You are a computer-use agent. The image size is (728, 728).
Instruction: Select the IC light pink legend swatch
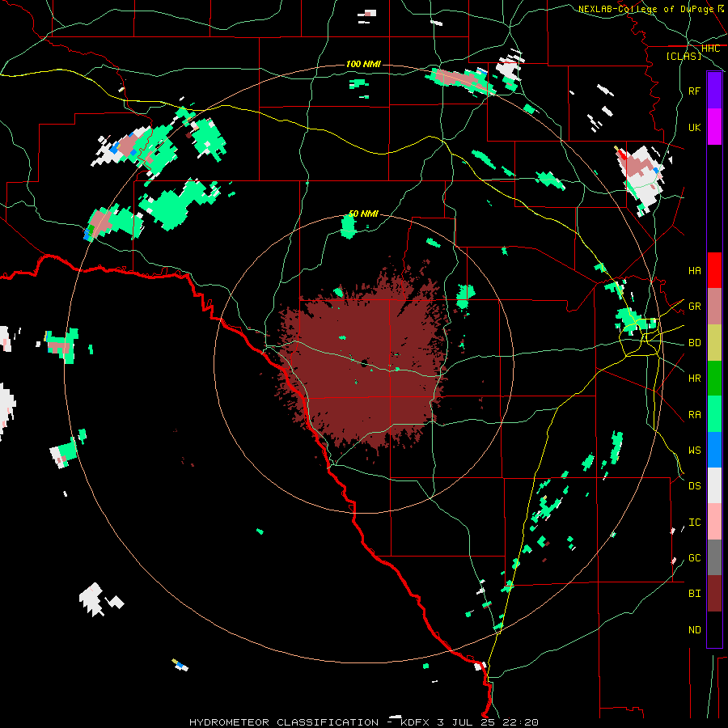pyautogui.click(x=714, y=522)
